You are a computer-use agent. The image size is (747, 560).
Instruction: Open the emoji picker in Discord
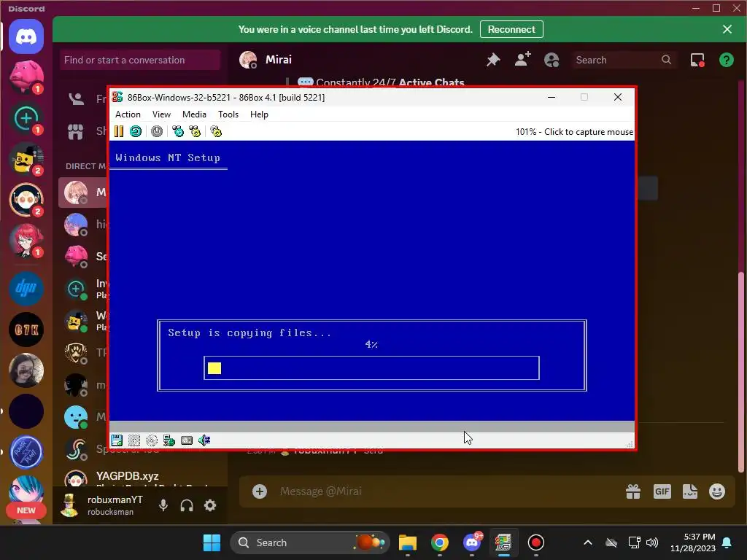point(717,491)
